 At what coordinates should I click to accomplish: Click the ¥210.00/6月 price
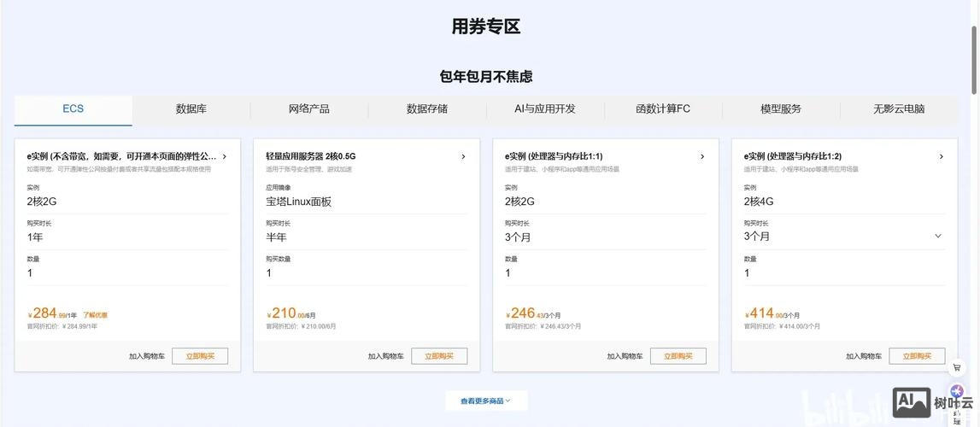(x=290, y=313)
